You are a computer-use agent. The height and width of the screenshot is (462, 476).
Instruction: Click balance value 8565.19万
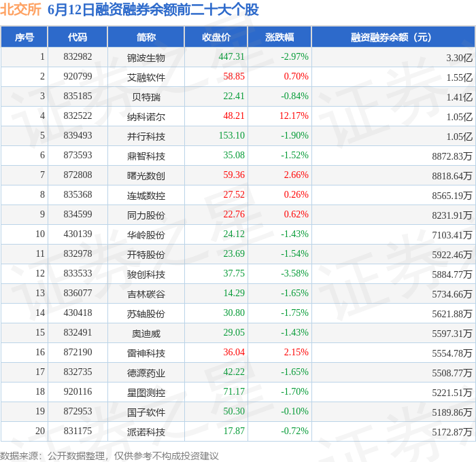[x=452, y=196]
